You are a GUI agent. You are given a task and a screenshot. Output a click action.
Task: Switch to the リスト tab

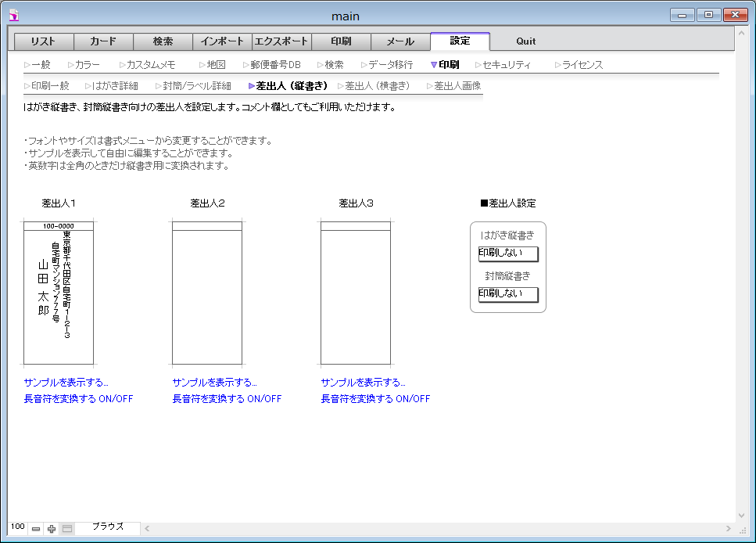pyautogui.click(x=44, y=41)
